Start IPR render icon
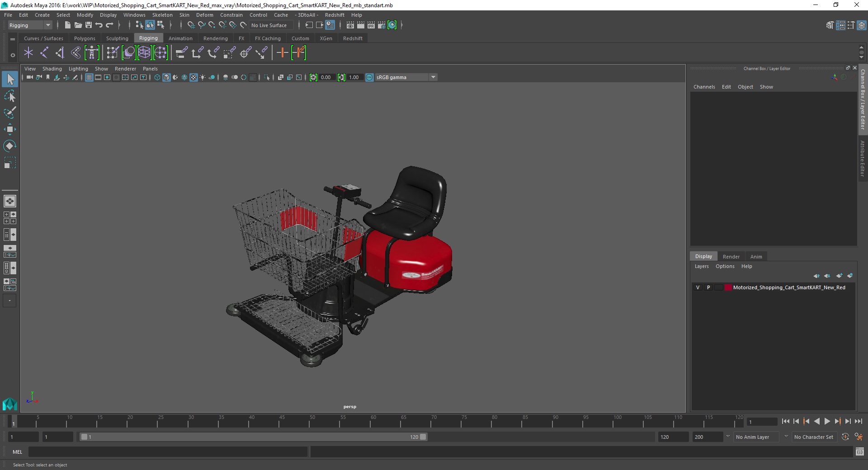The height and width of the screenshot is (470, 868). pyautogui.click(x=371, y=25)
